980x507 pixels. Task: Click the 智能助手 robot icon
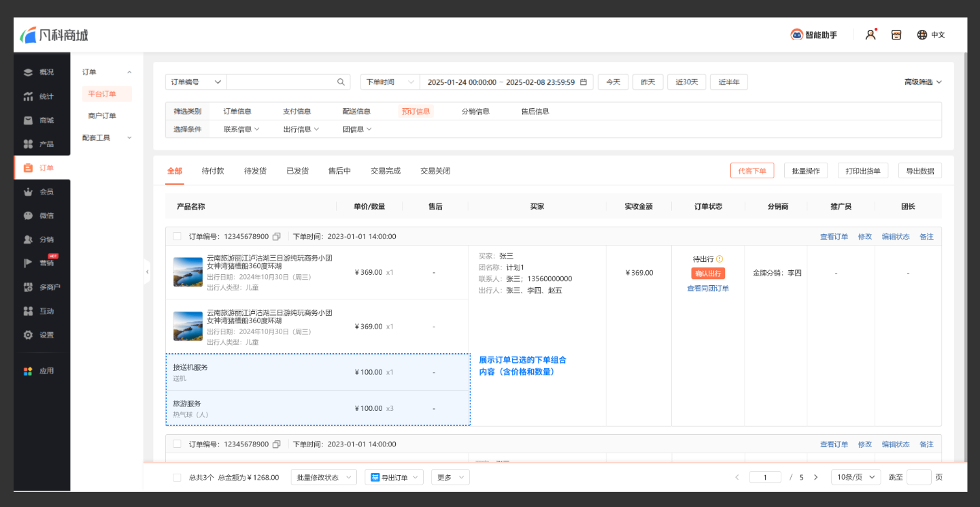(x=796, y=35)
